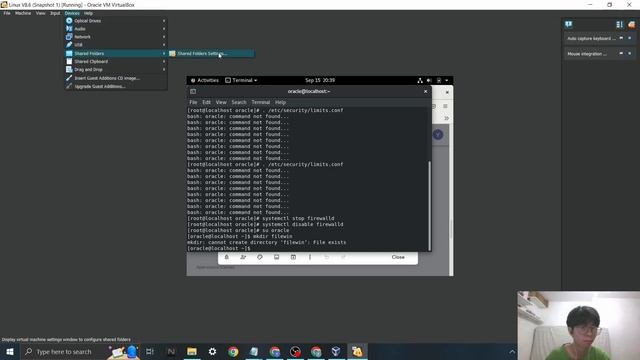Click the network status icon in GNOME bar
640x360 pixels.
(x=420, y=80)
